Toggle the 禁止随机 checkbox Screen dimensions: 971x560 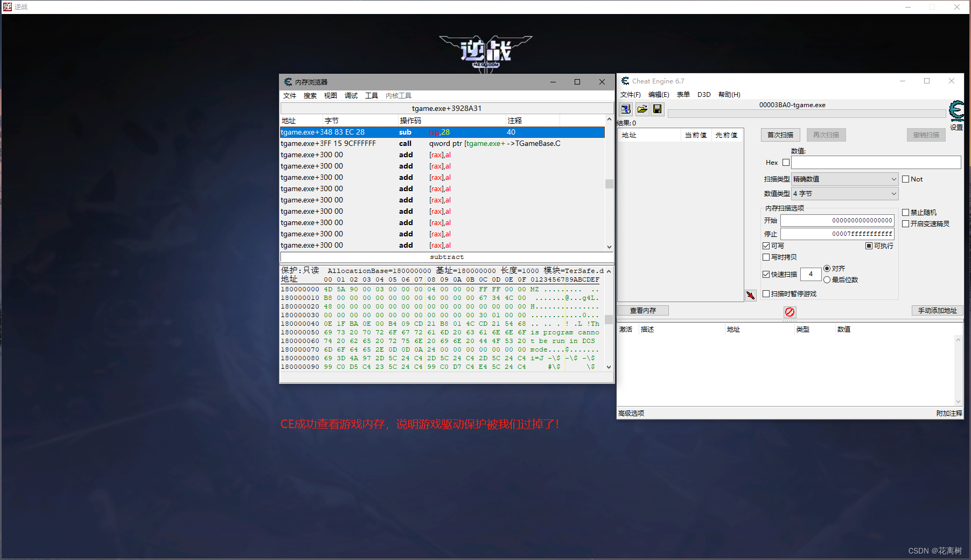coord(905,213)
